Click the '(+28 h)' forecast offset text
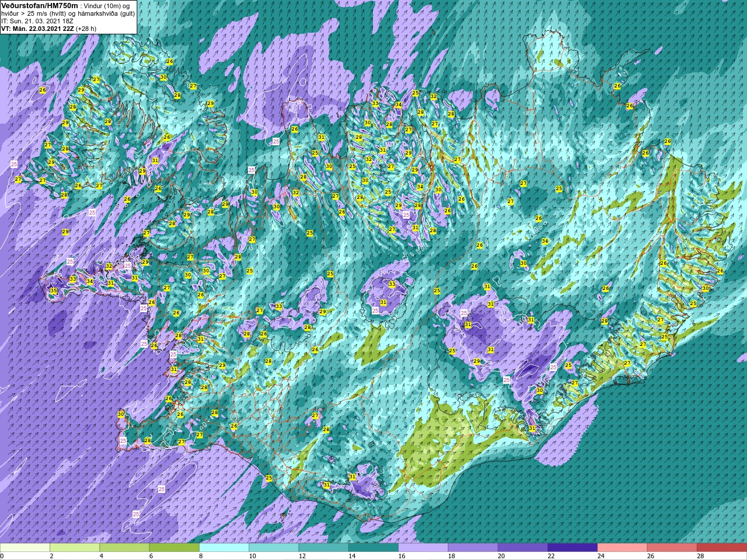The width and height of the screenshot is (747, 560). 86,28
